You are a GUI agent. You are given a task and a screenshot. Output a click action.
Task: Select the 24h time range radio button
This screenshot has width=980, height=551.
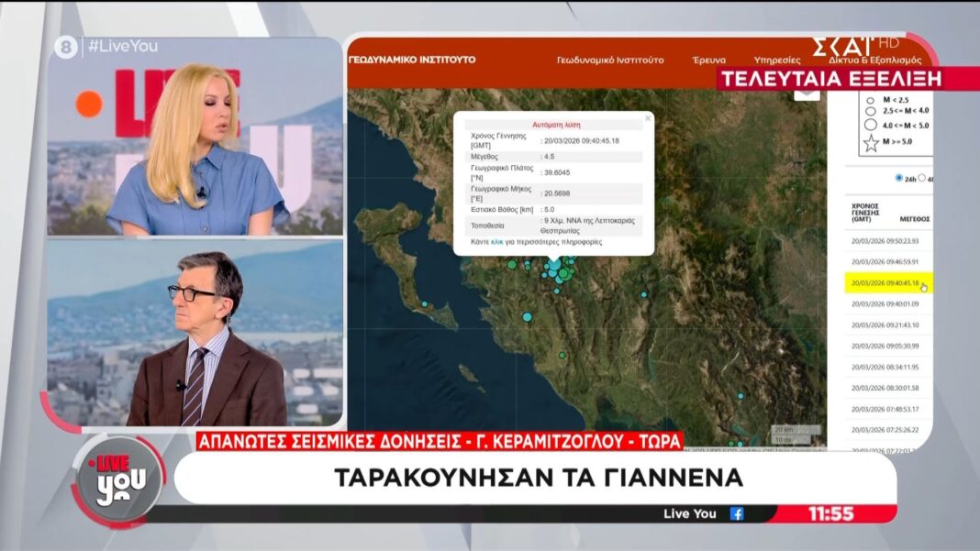tap(898, 178)
